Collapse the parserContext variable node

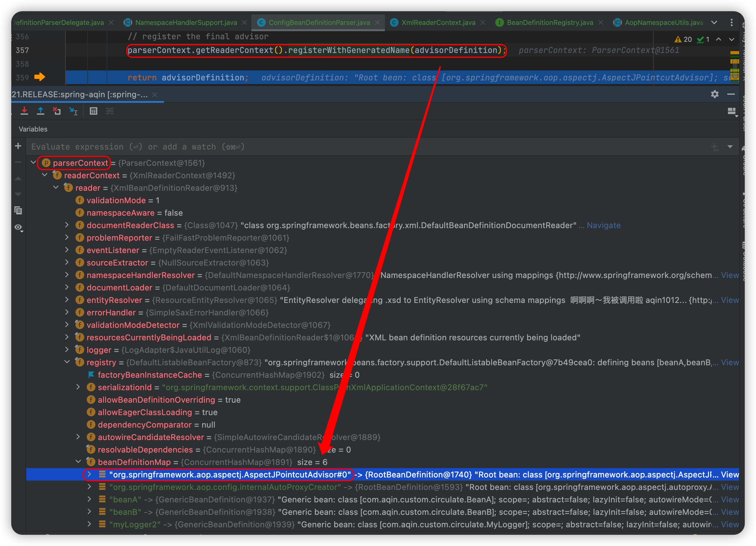pos(33,163)
